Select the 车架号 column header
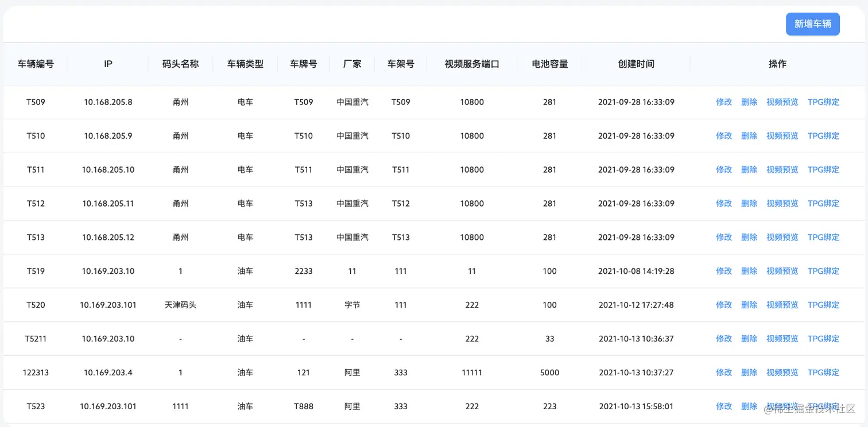The width and height of the screenshot is (868, 427). coord(401,64)
